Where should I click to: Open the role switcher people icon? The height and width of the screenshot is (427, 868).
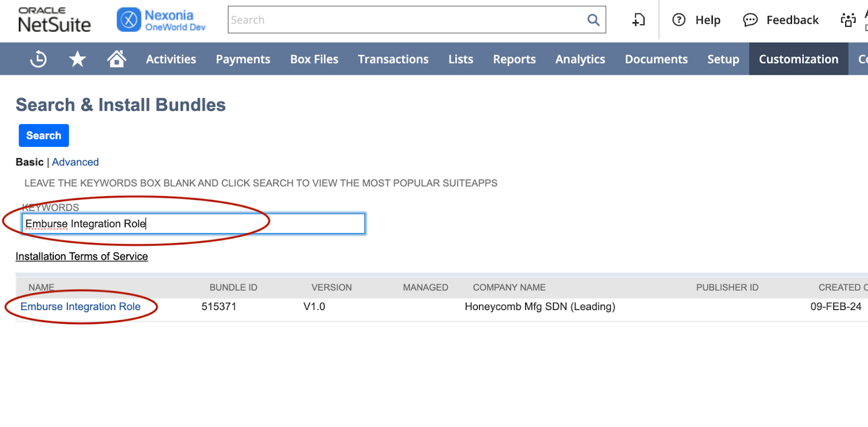848,20
